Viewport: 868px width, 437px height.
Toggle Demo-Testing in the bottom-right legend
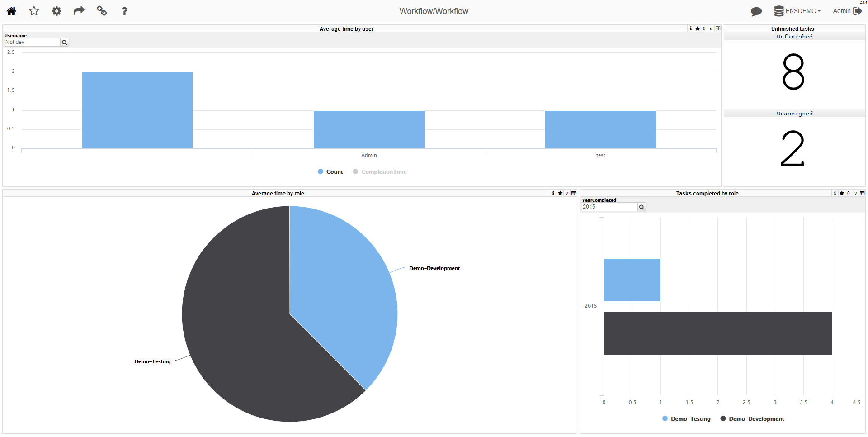click(x=686, y=418)
